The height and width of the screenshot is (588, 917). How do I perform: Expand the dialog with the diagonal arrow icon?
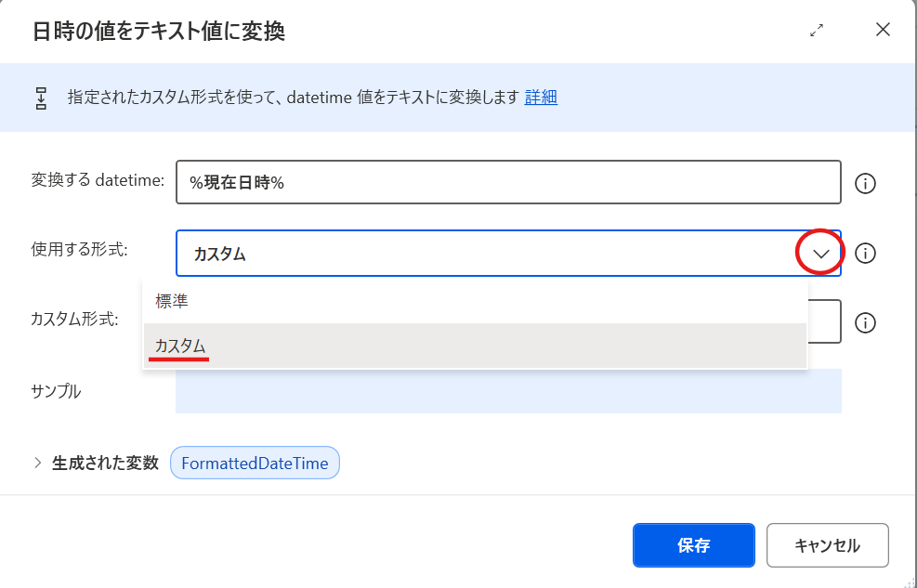tap(817, 30)
